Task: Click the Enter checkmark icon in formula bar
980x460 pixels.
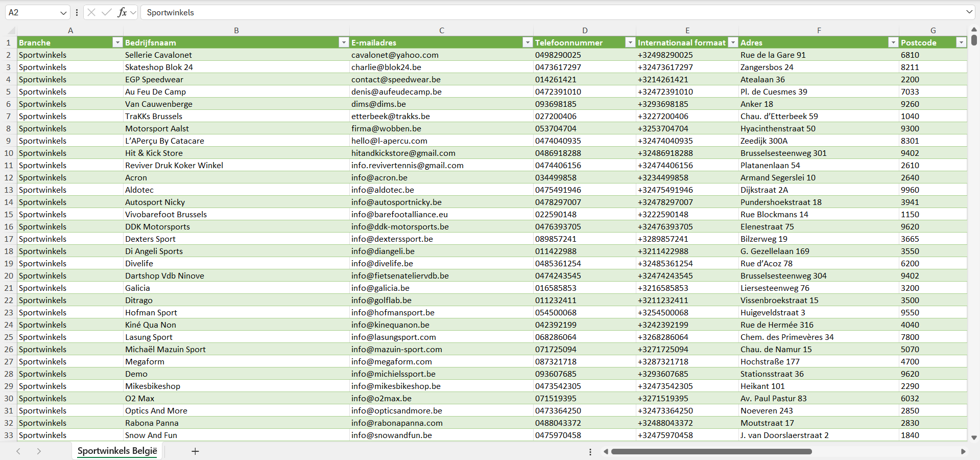Action: 106,12
